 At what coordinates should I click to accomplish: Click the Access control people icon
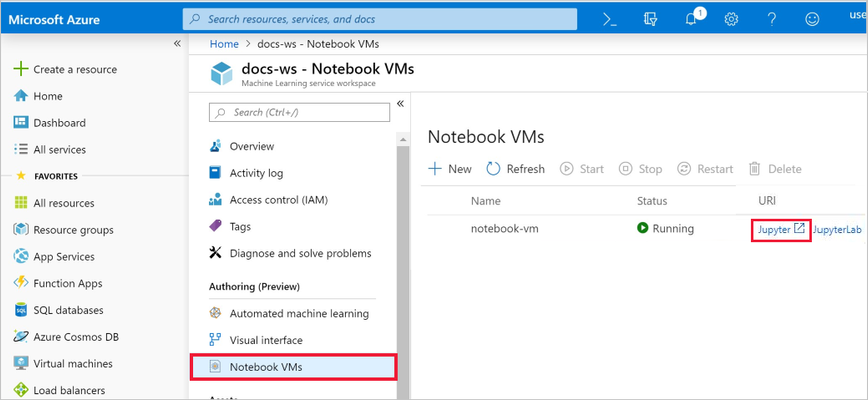coord(215,200)
